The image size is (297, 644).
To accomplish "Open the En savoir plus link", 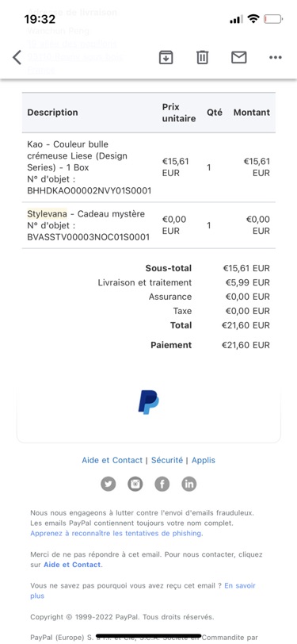I will click(143, 590).
